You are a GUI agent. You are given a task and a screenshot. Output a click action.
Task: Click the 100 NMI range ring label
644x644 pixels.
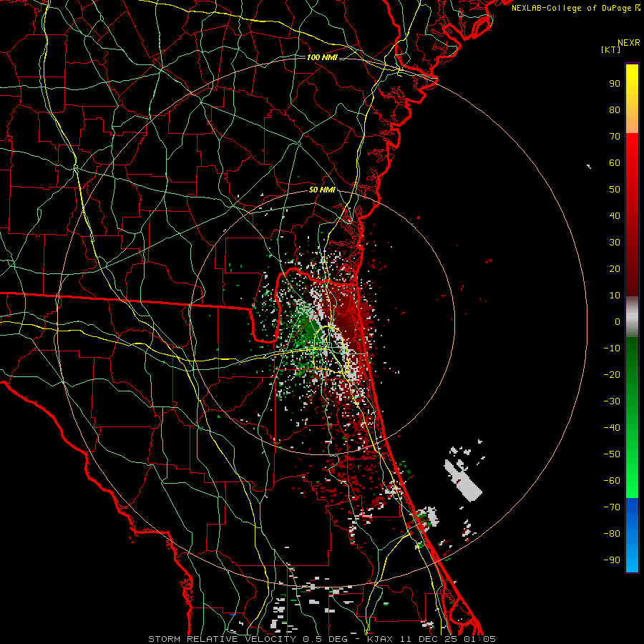coord(322,57)
